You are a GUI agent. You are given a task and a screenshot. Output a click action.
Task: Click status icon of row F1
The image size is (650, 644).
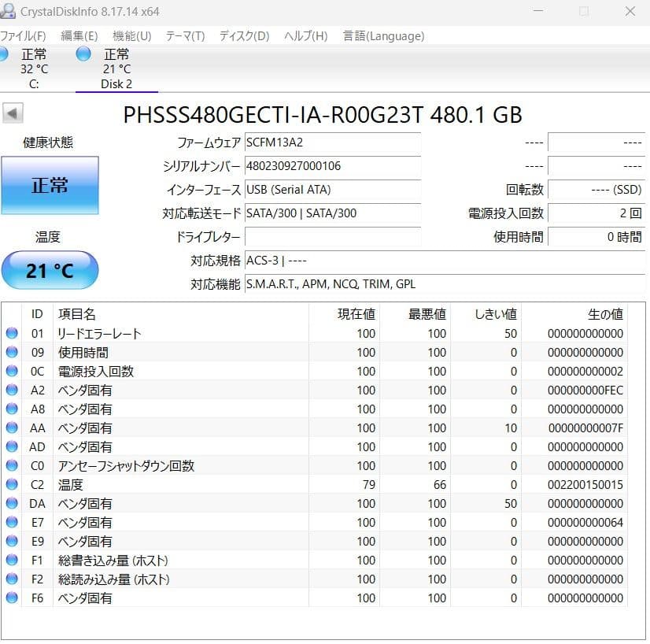pyautogui.click(x=12, y=560)
